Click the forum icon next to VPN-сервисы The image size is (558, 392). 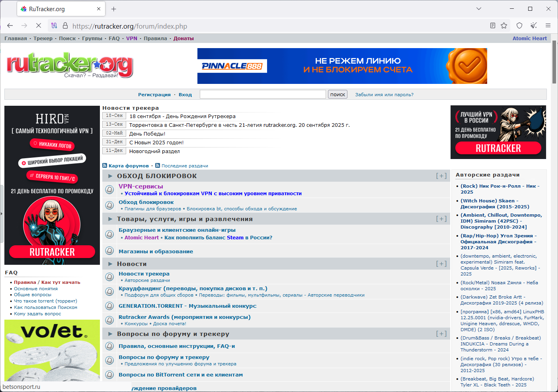pos(109,190)
